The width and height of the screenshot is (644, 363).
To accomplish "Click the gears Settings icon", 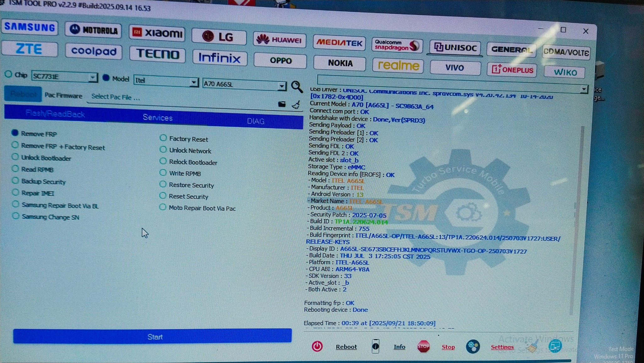I will 473,347.
